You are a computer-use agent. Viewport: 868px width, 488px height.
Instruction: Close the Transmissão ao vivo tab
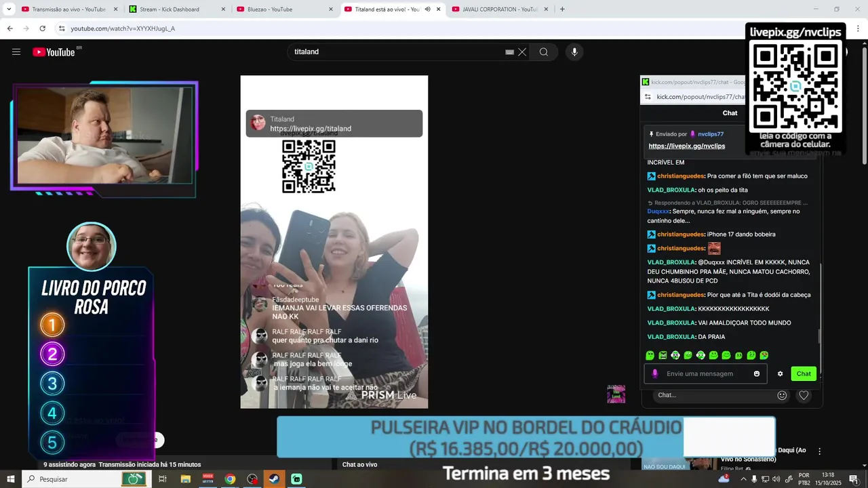tap(115, 9)
